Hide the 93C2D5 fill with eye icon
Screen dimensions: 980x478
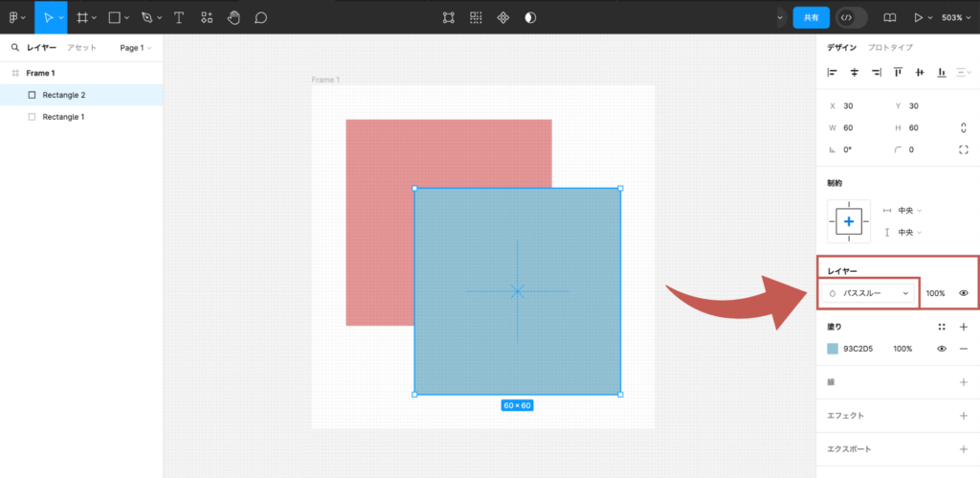[x=942, y=349]
